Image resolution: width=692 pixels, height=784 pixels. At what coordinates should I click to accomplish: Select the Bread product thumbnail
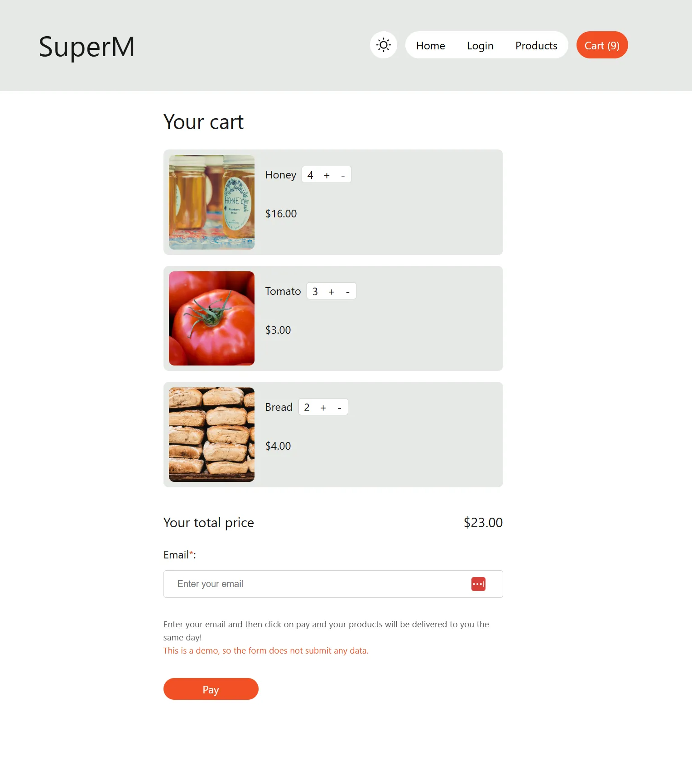[x=211, y=434]
